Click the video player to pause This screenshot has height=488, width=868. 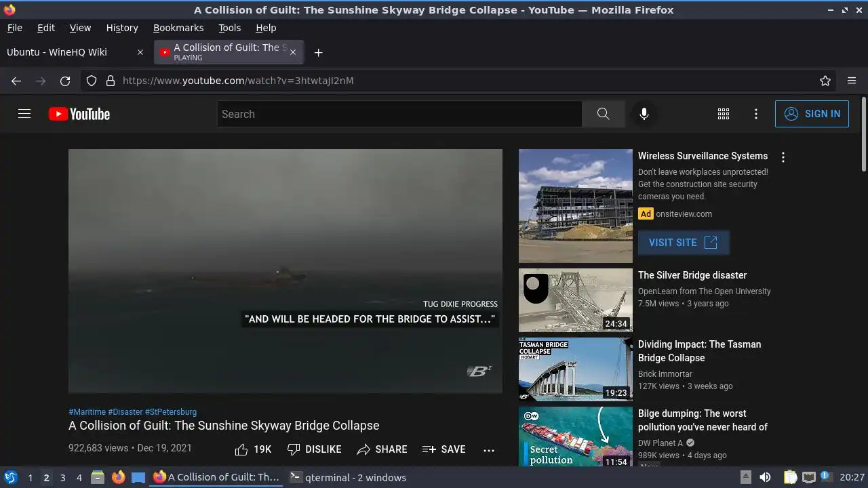click(285, 271)
